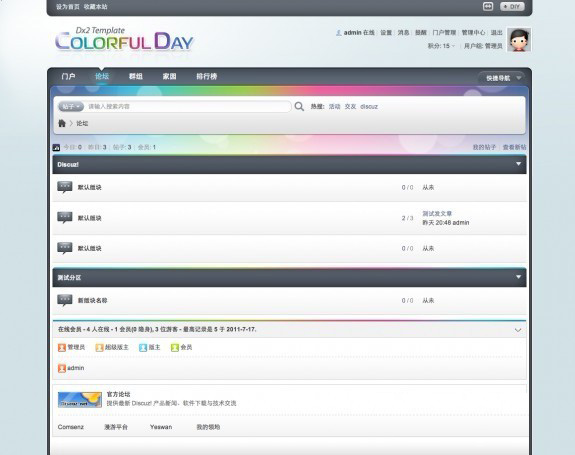Open the first 默认版块 forum title
Image resolution: width=575 pixels, height=455 pixels.
click(x=89, y=187)
